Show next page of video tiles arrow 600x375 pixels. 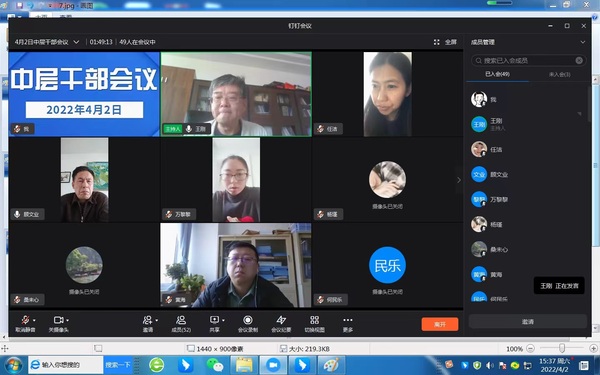click(x=458, y=180)
